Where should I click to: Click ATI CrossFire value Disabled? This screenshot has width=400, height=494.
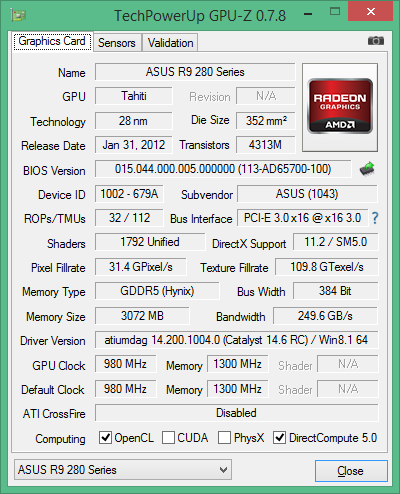click(x=237, y=413)
